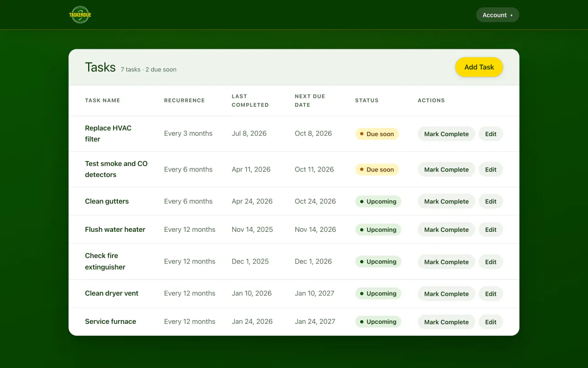This screenshot has width=588, height=368.
Task: Edit Test smoke and CO detectors task
Action: (491, 169)
